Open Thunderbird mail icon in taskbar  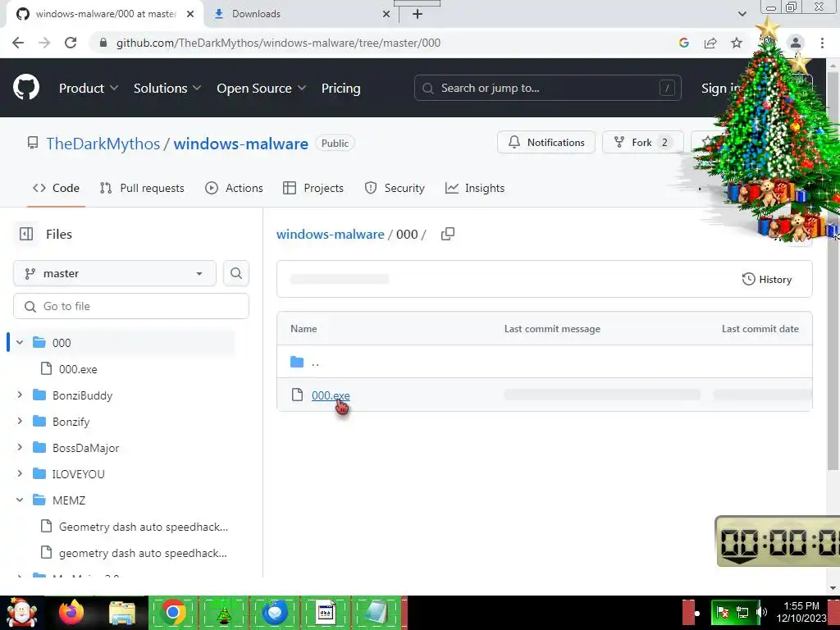coord(275,612)
